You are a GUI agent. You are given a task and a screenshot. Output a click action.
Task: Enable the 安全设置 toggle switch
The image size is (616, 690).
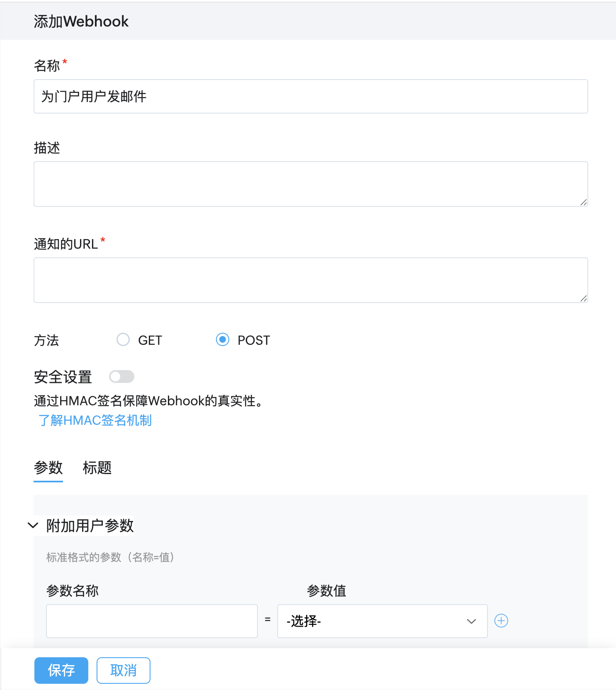tap(121, 377)
